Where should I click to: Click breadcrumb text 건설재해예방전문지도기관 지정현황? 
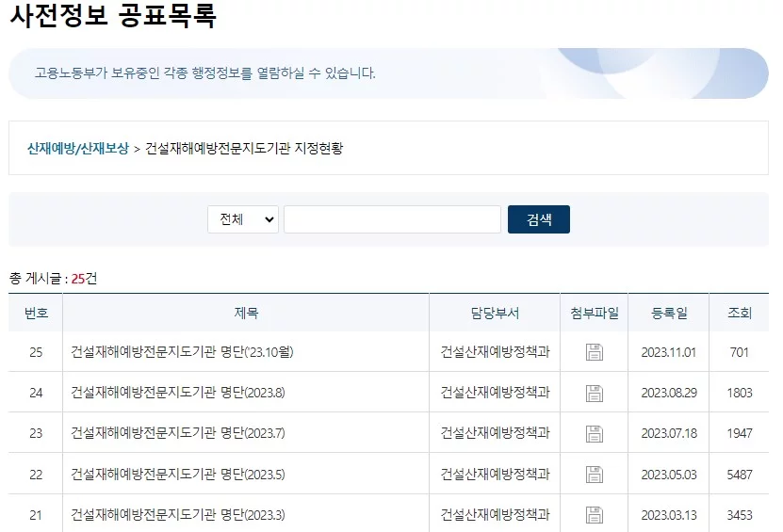[x=244, y=148]
